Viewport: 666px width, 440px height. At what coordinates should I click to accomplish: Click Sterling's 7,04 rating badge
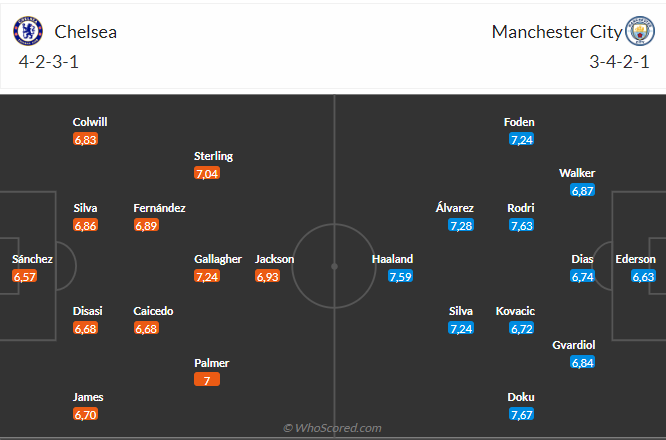(x=207, y=173)
